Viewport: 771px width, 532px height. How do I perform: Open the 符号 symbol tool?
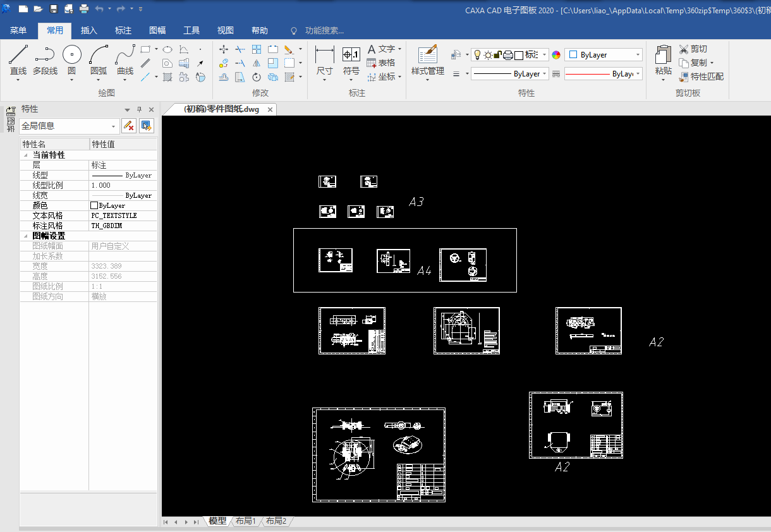tap(351, 61)
